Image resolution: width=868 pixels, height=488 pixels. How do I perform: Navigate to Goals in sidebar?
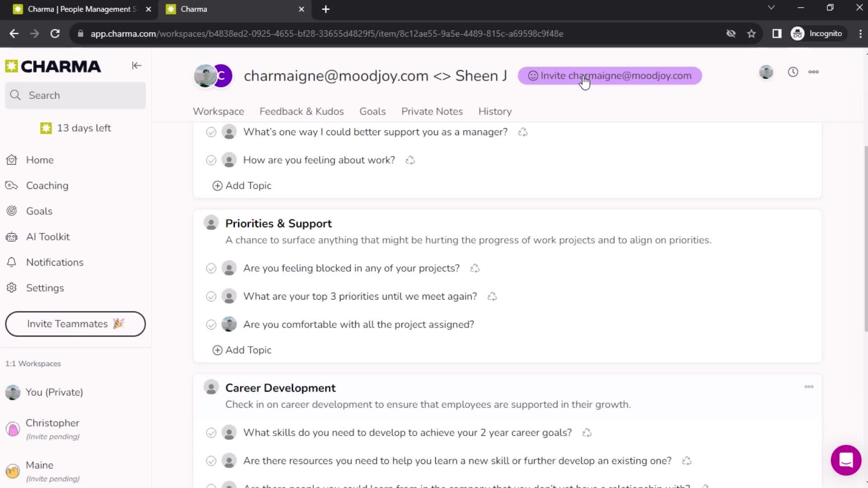tap(39, 211)
